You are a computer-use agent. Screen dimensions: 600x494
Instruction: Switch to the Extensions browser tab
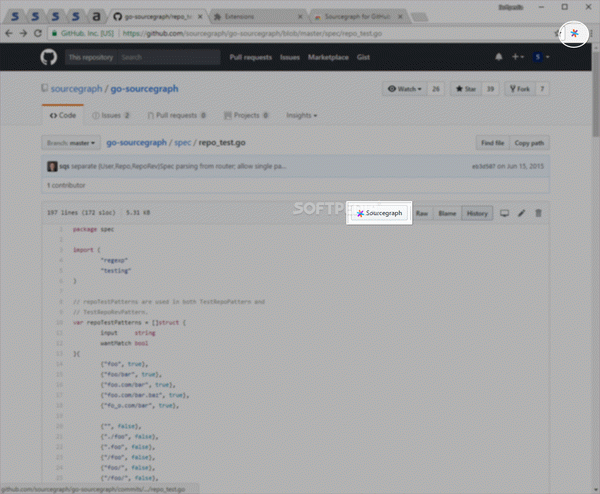tap(257, 17)
